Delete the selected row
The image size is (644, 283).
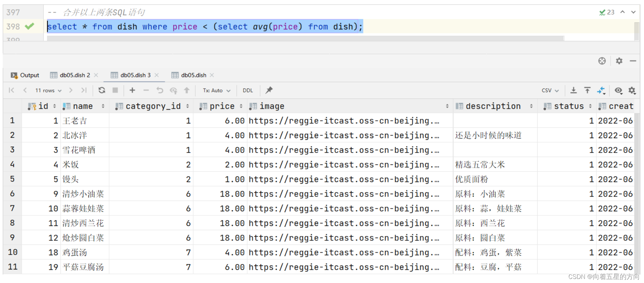point(146,90)
